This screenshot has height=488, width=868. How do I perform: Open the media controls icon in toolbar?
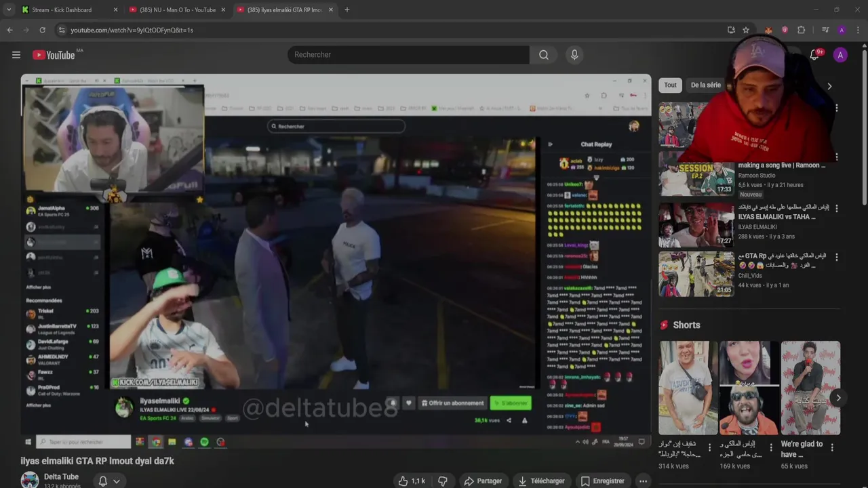[825, 30]
